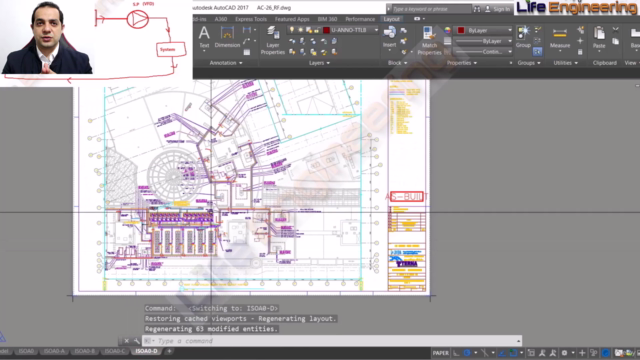The image size is (640, 360).
Task: Add a new layout with plus button
Action: point(169,351)
